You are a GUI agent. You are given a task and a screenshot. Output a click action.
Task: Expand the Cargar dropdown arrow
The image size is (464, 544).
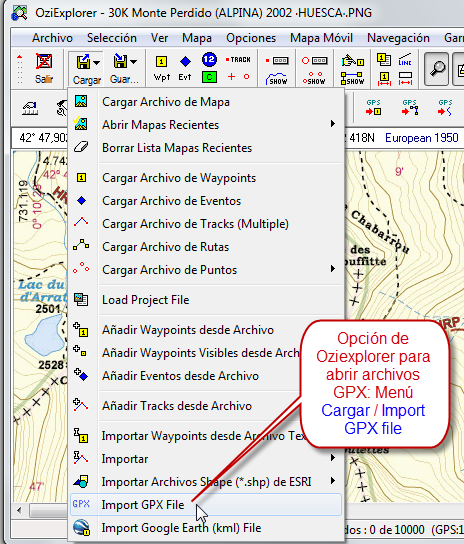(x=96, y=63)
